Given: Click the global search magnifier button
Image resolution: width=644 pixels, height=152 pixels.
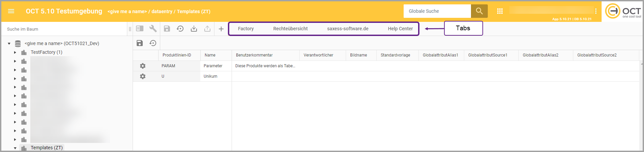Looking at the screenshot, I should coord(479,11).
